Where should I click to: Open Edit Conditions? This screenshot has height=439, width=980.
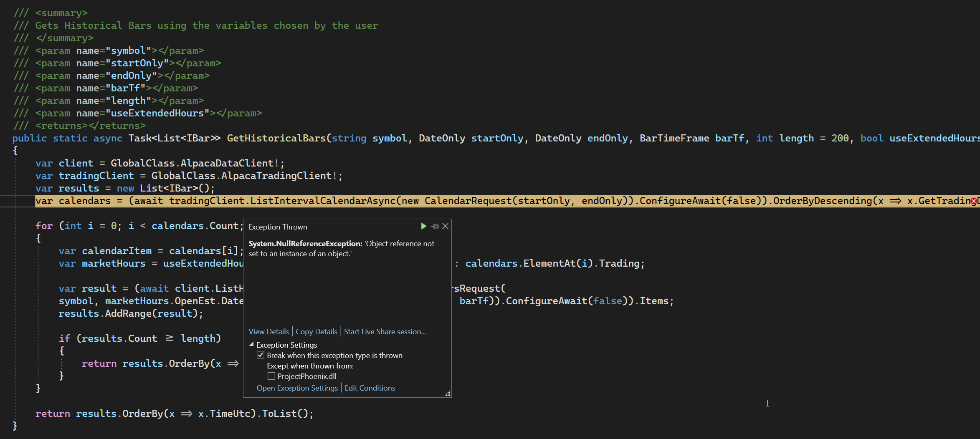[x=370, y=388]
